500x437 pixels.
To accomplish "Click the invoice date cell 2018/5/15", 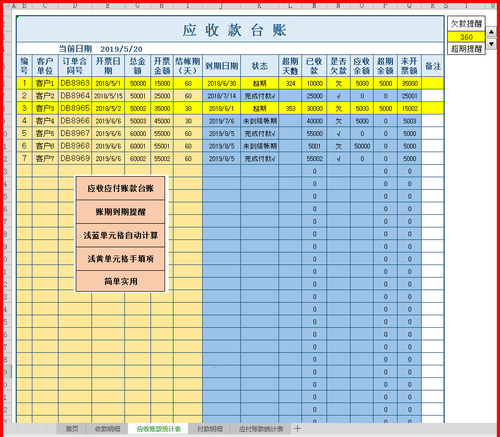I will coord(108,96).
